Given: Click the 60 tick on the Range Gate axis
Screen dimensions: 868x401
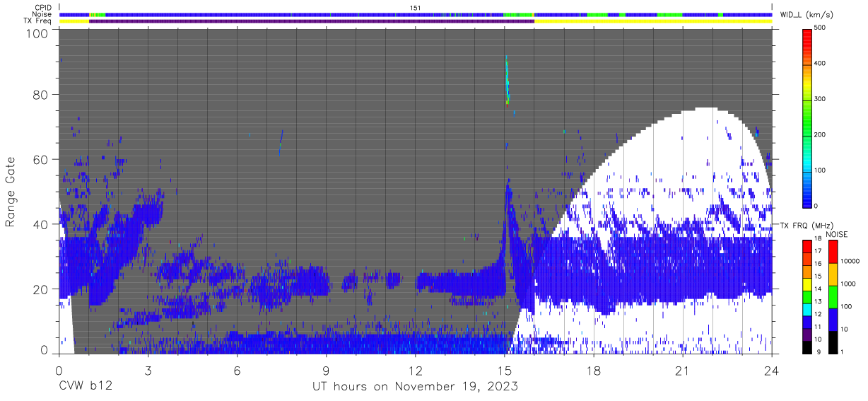Looking at the screenshot, I should tap(41, 159).
